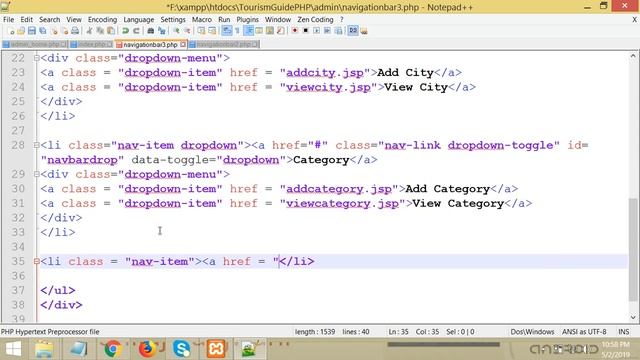
Task: Click Dos\Windows line ending in status bar
Action: click(x=532, y=332)
